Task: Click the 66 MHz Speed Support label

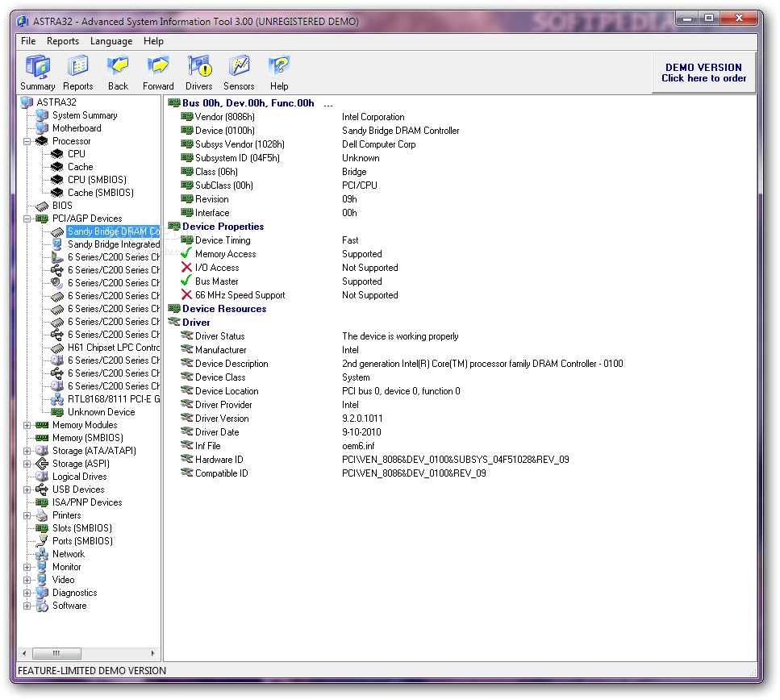Action: (240, 295)
